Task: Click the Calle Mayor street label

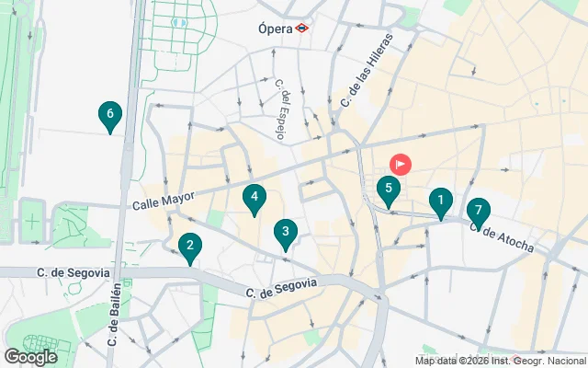Action: tap(164, 201)
